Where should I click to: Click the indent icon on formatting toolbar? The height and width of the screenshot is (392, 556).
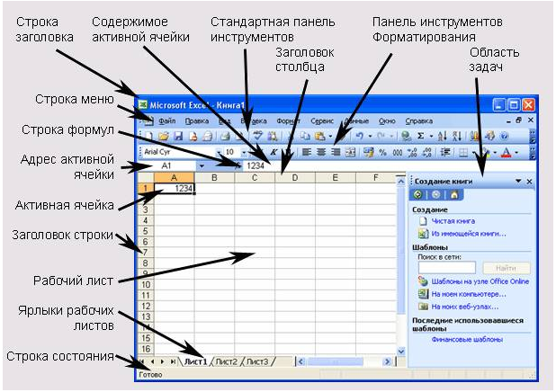[x=445, y=153]
